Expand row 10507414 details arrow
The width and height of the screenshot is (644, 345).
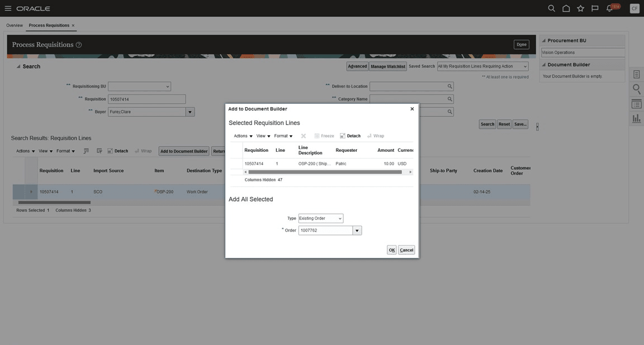point(31,191)
